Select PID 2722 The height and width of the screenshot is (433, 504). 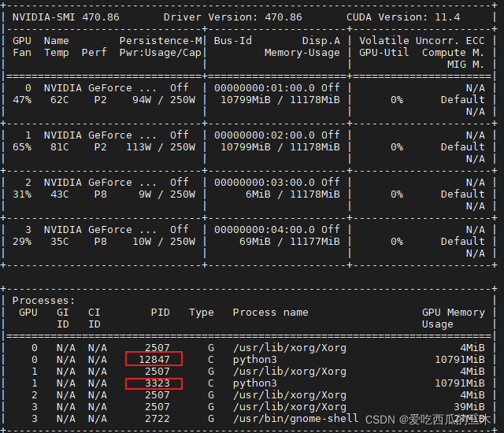click(157, 419)
